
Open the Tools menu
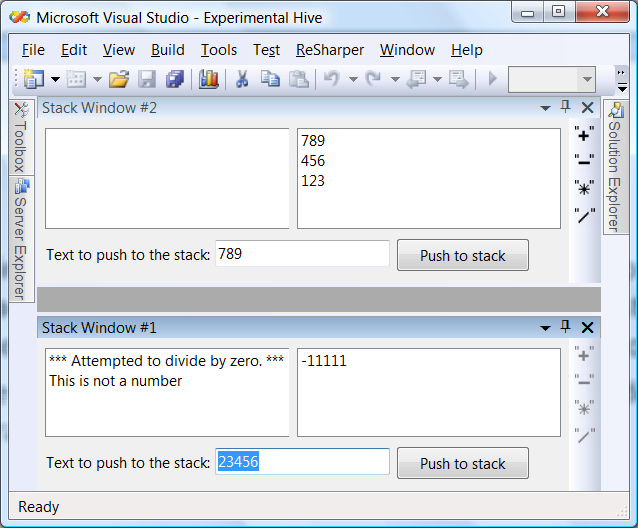tap(219, 50)
